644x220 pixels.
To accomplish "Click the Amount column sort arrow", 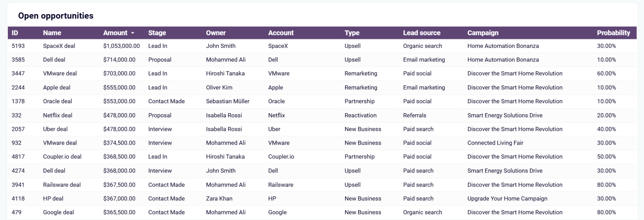I will 133,33.
